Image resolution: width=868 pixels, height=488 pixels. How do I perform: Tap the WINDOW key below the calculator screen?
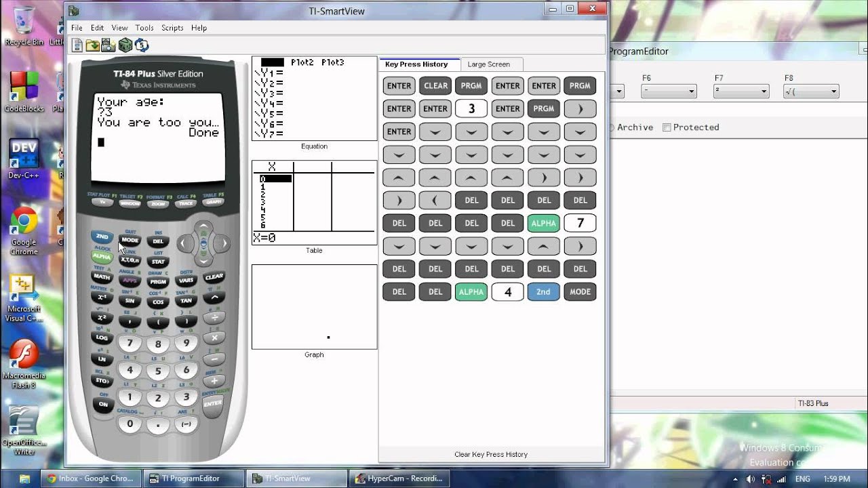point(130,203)
